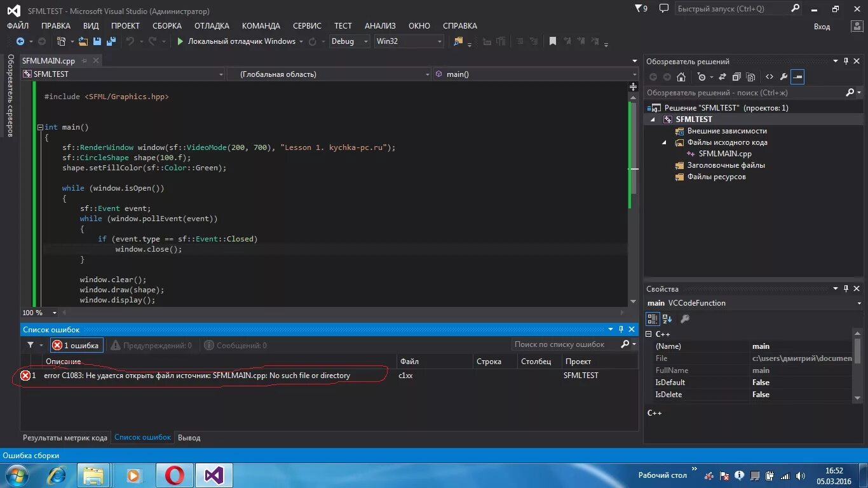The width and height of the screenshot is (868, 488).
Task: Open the АНАЛИЗ menu
Action: click(380, 26)
